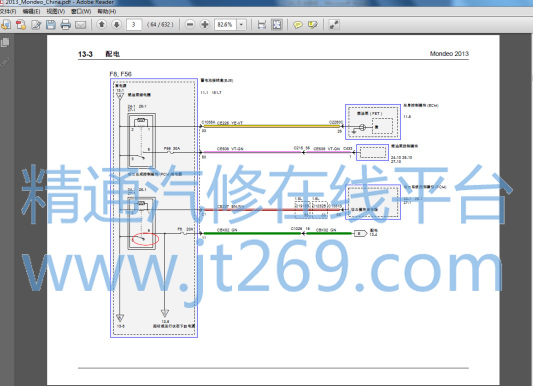Send file by email envelope icon
Viewport: 533px width, 386px height.
point(81,25)
